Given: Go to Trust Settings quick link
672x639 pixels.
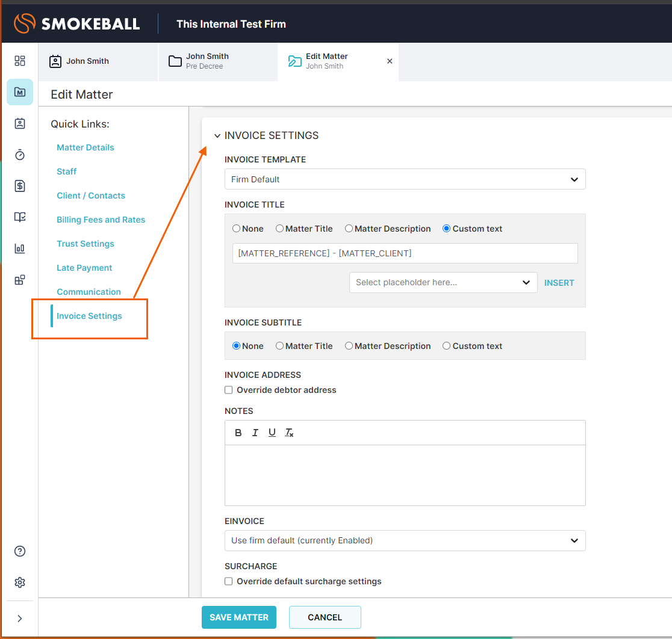Looking at the screenshot, I should (86, 244).
